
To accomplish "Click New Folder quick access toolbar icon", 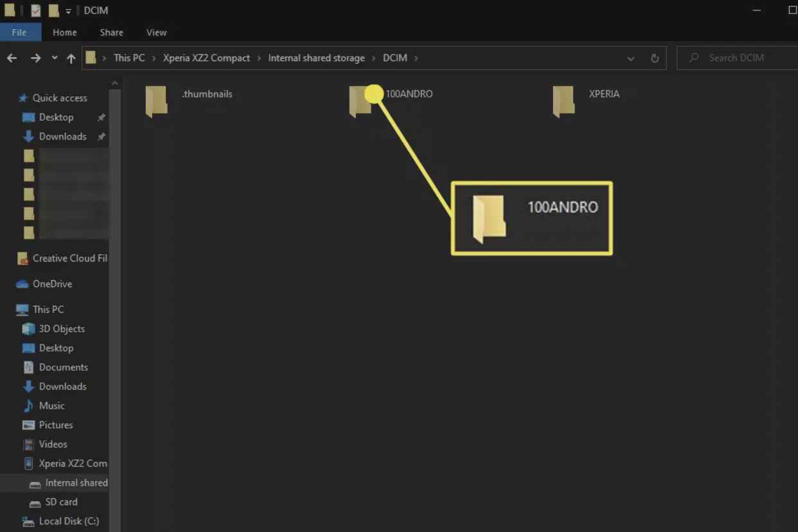I will 54,10.
